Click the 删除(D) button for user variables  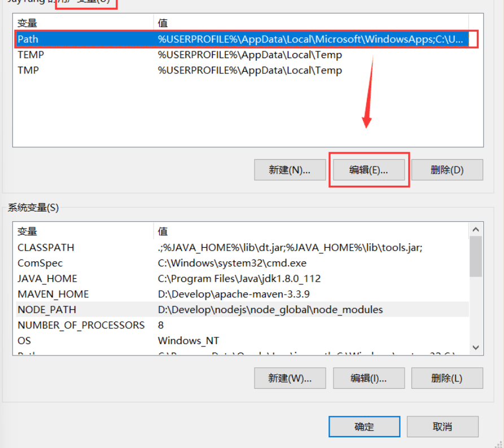[x=447, y=169]
